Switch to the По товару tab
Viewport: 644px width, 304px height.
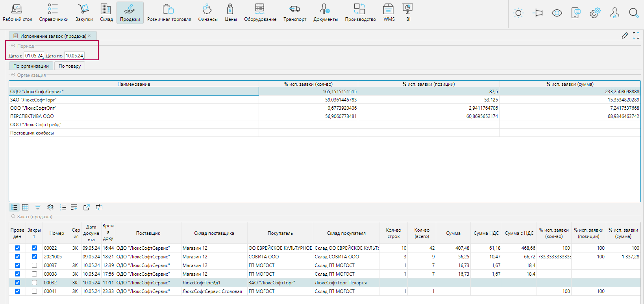click(x=70, y=66)
